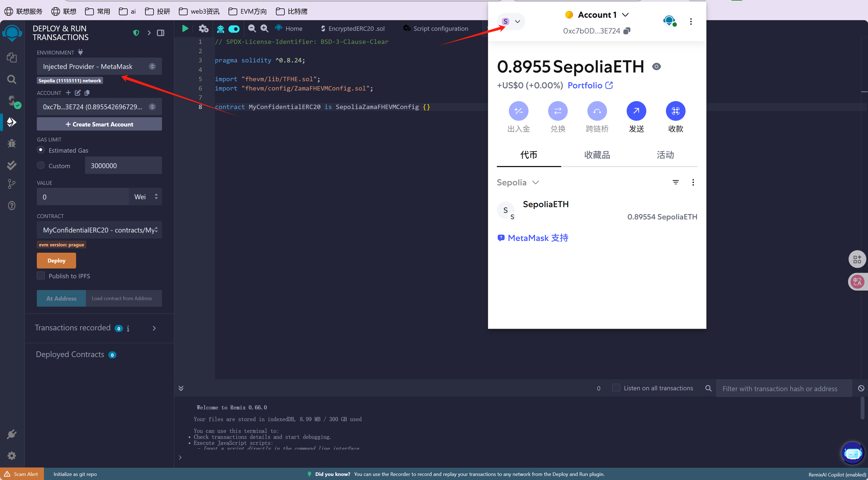Sign message with account edit icon
The height and width of the screenshot is (480, 868).
[78, 93]
